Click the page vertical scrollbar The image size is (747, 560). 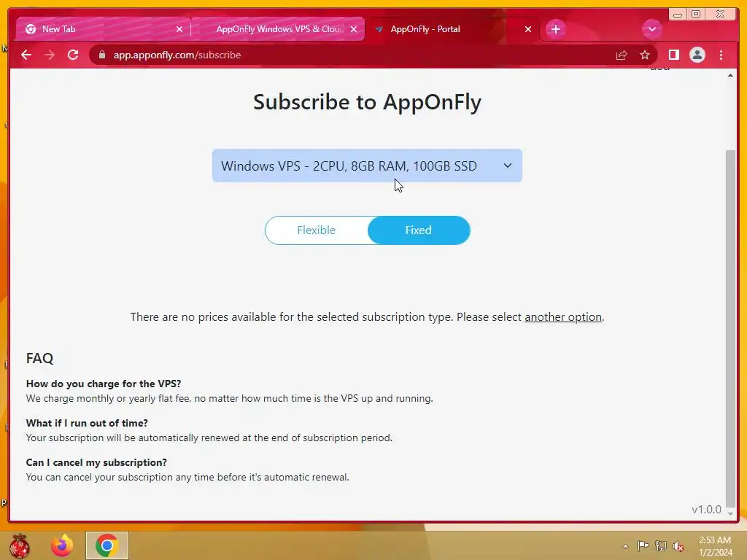tap(730, 329)
